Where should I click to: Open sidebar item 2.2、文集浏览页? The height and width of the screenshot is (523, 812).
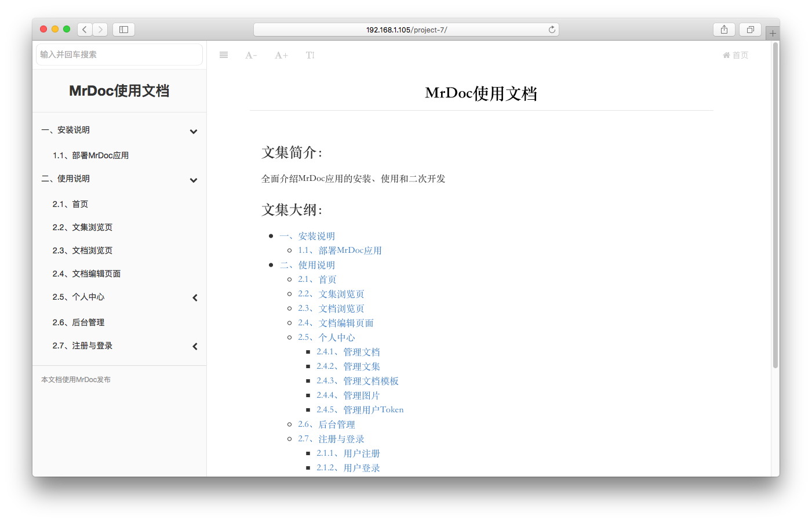(x=82, y=227)
